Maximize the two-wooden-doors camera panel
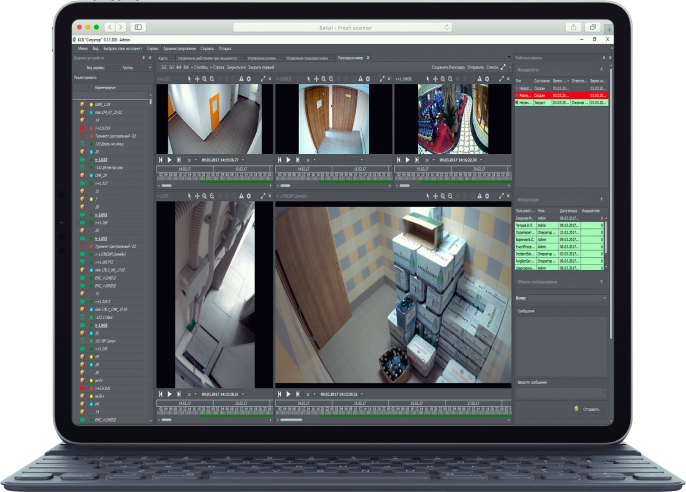Image resolution: width=686 pixels, height=492 pixels. pyautogui.click(x=382, y=79)
